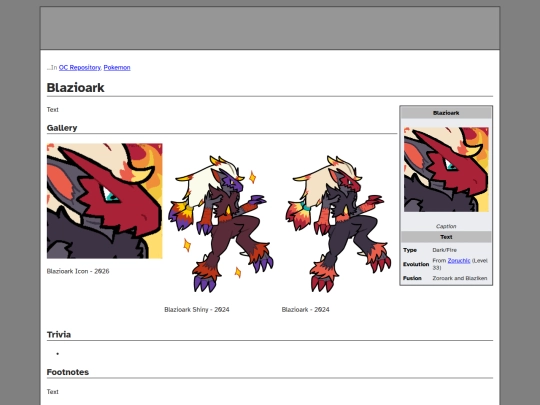540x405 pixels.
Task: Click the 'Blazioark - 2024' caption text
Action: [305, 310]
